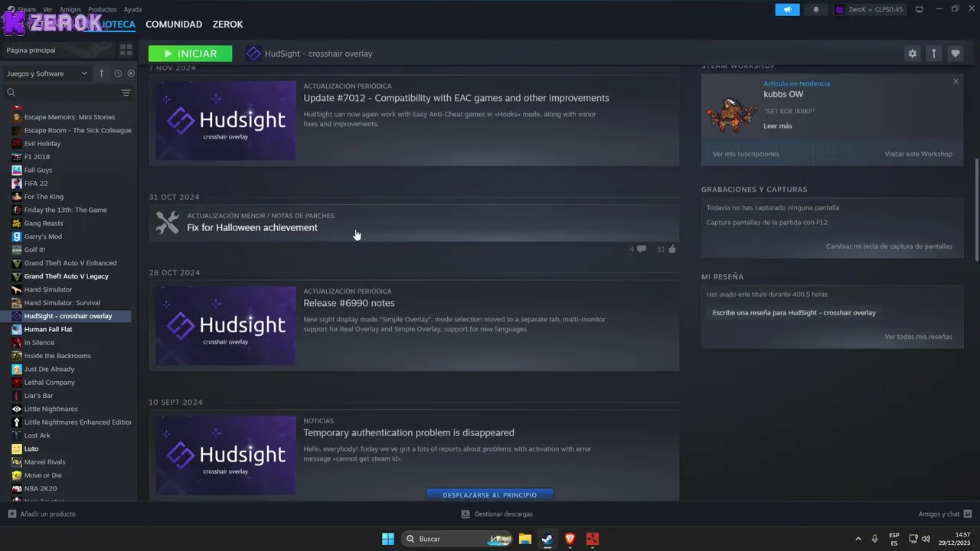The image size is (980, 551).
Task: Open Amigos y chat panel
Action: [x=945, y=514]
